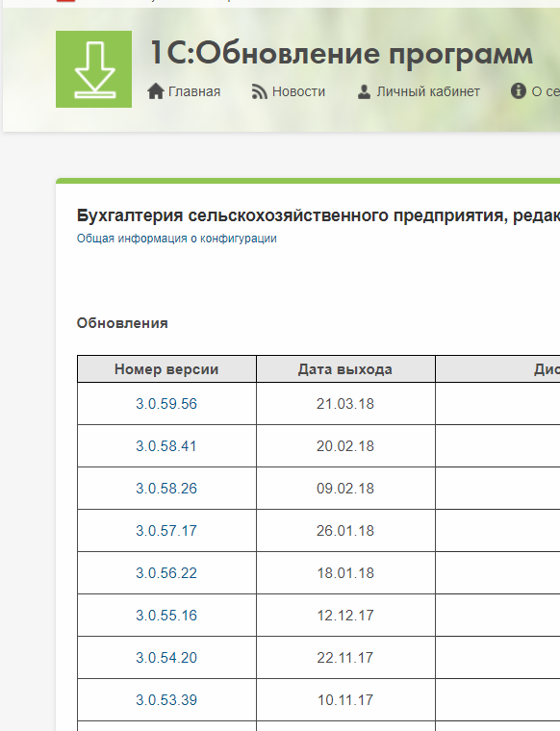The image size is (560, 731).
Task: Select release date 22.11.17 cell
Action: (x=345, y=658)
